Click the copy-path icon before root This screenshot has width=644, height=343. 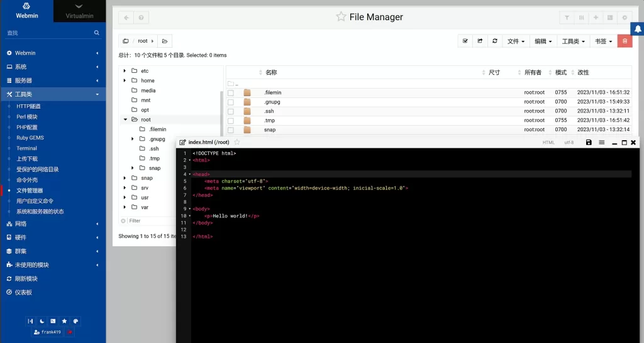tap(126, 41)
